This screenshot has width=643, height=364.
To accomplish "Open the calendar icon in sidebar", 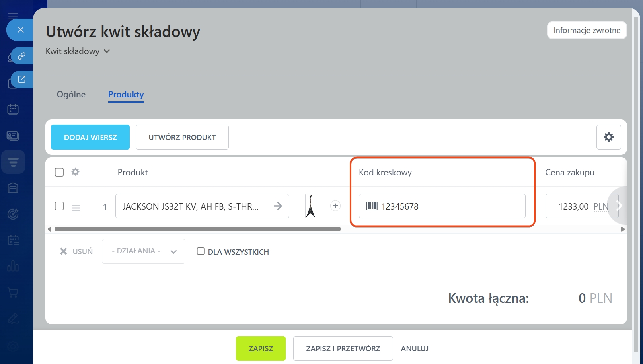I will 13,109.
